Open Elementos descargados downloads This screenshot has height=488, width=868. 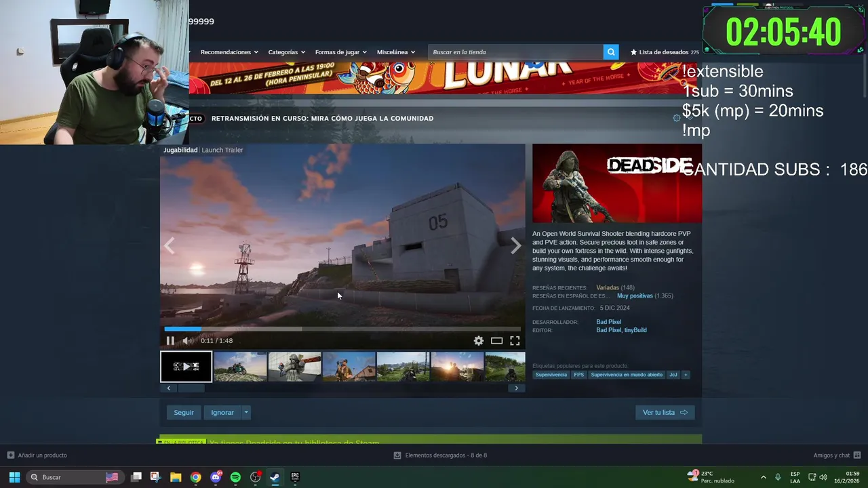[440, 455]
